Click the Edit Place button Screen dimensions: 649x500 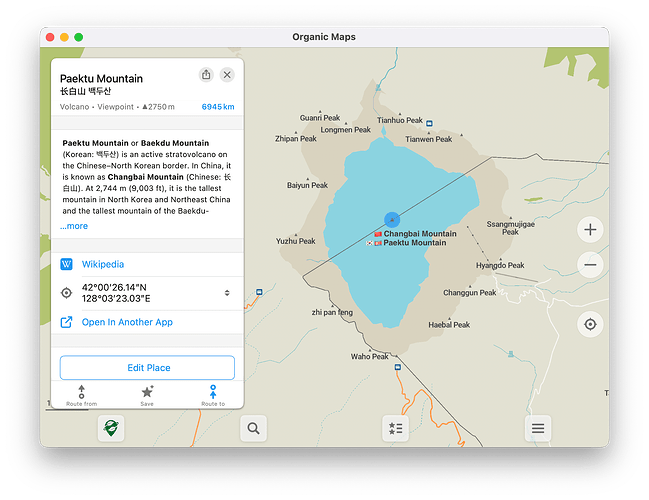[147, 368]
